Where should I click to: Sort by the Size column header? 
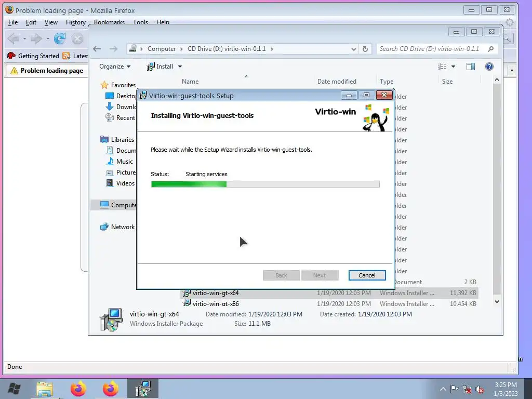pos(447,82)
